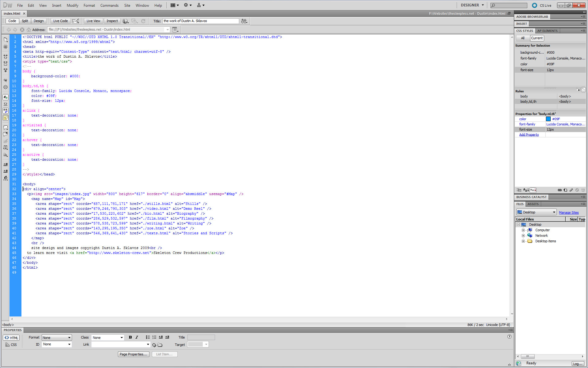Switch CSS Styles panel to category view
The height and width of the screenshot is (368, 588).
tap(518, 190)
